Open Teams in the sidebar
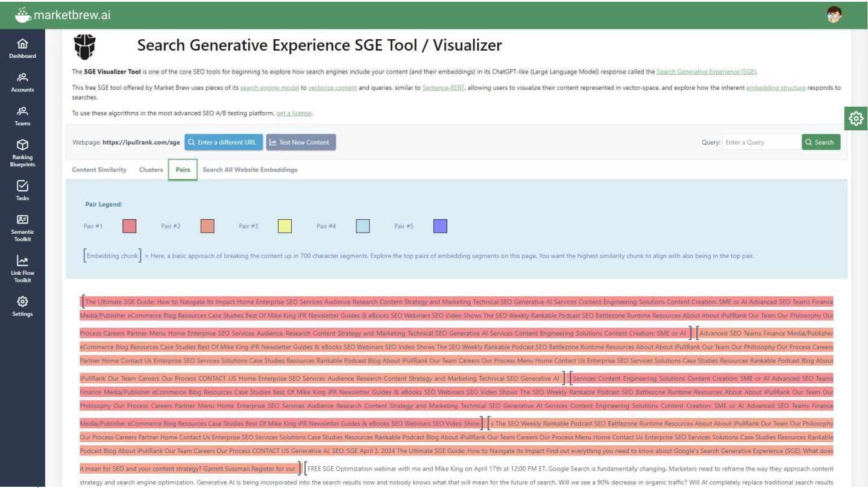The image size is (868, 488). click(22, 116)
